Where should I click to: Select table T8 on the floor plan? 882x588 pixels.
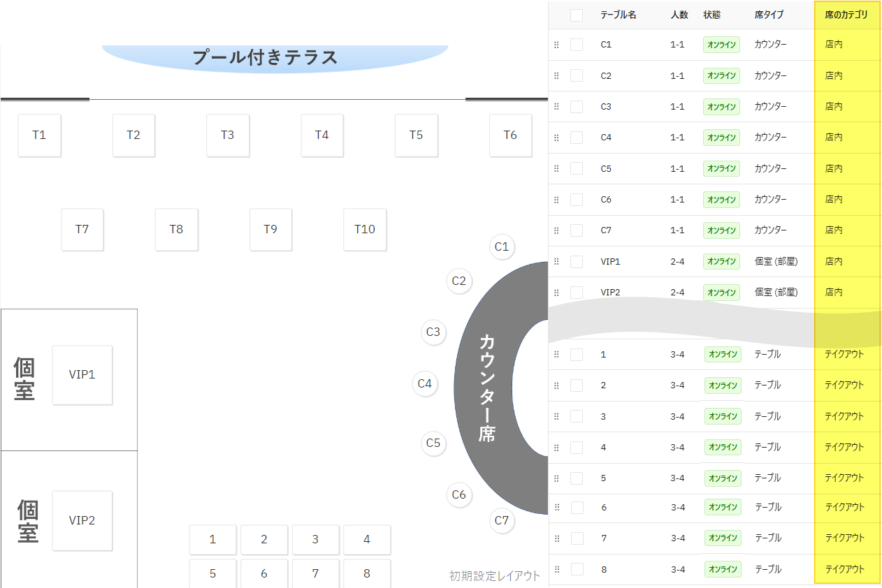point(176,229)
